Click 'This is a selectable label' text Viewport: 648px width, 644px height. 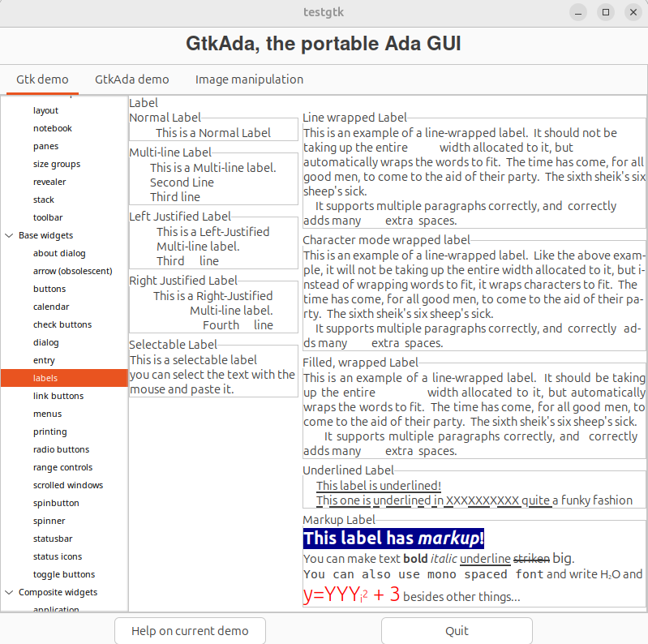(x=193, y=359)
